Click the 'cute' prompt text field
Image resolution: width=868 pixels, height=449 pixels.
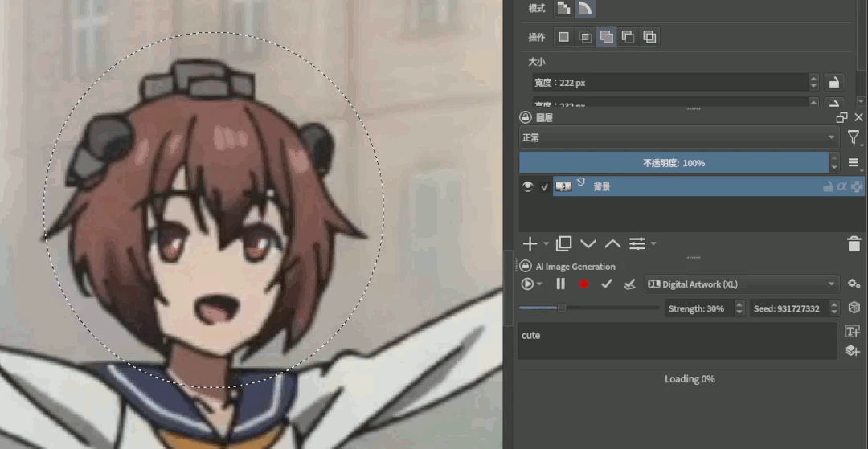(677, 341)
